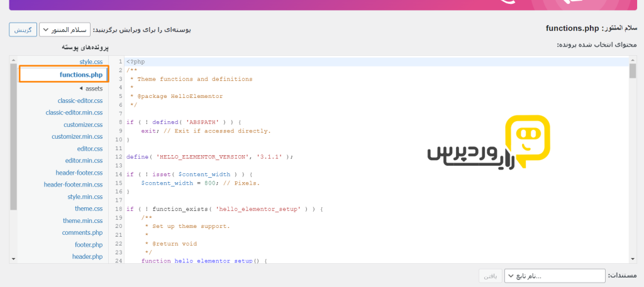Screen dimensions: 644x287
Task: Click the 'function hello_elementor_setup()' line
Action: coord(204,261)
